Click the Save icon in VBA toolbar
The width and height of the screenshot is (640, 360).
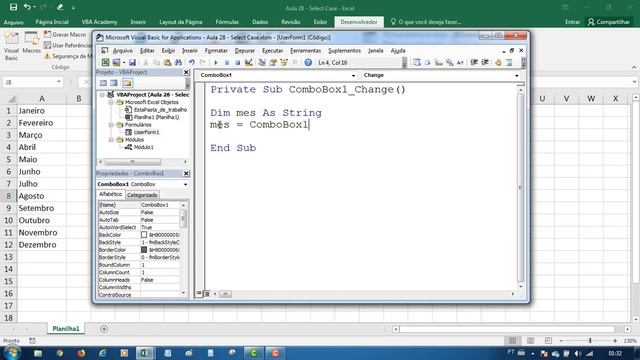click(x=132, y=62)
